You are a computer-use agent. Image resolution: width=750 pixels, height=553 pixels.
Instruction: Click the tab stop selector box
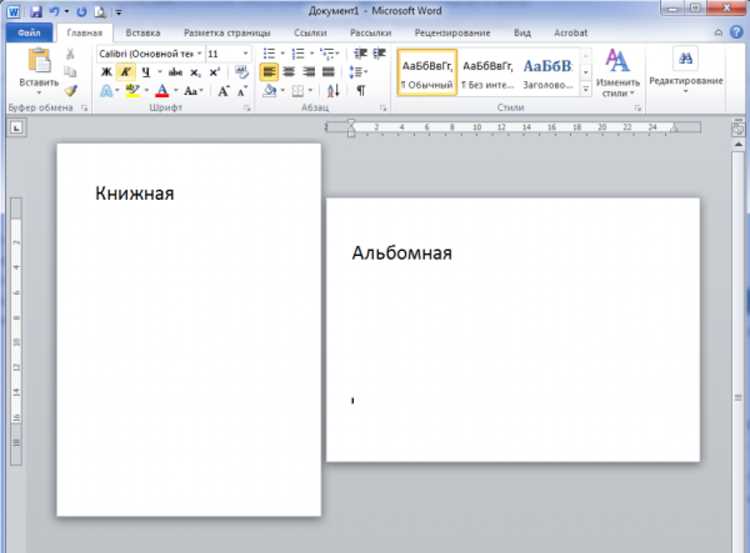point(17,128)
